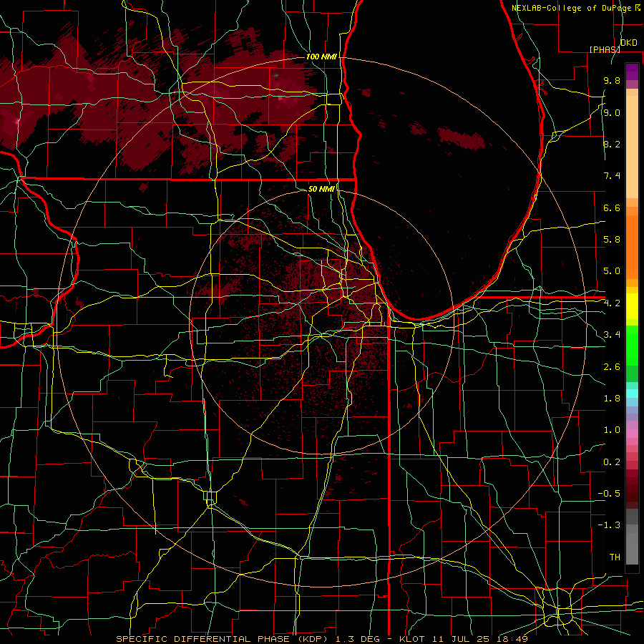Image resolution: width=644 pixels, height=644 pixels.
Task: Click the 5.8 scale value
Action: pyautogui.click(x=612, y=240)
